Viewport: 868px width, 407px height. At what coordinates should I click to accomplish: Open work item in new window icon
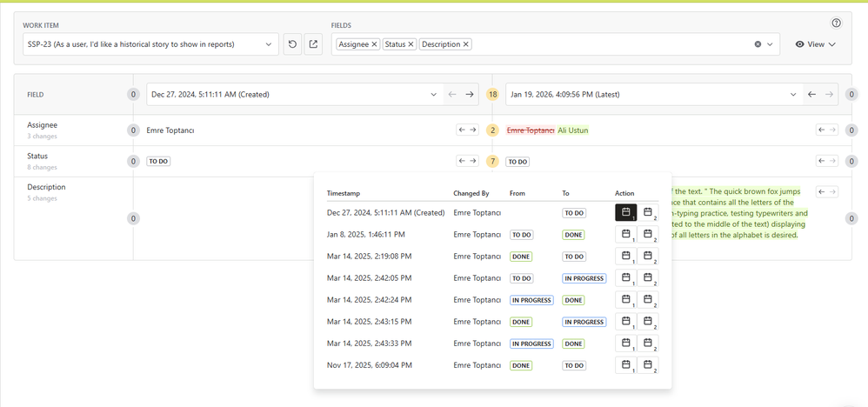coord(313,44)
